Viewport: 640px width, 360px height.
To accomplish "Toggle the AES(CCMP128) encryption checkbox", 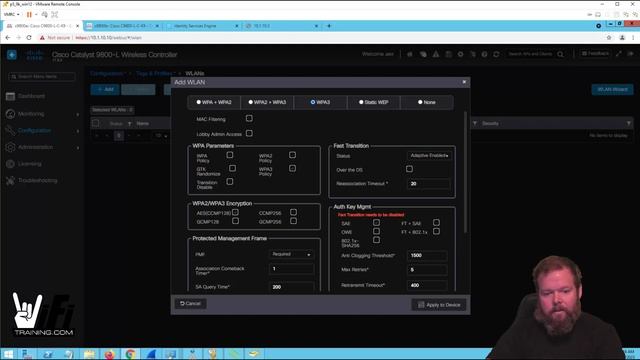I will tap(235, 212).
